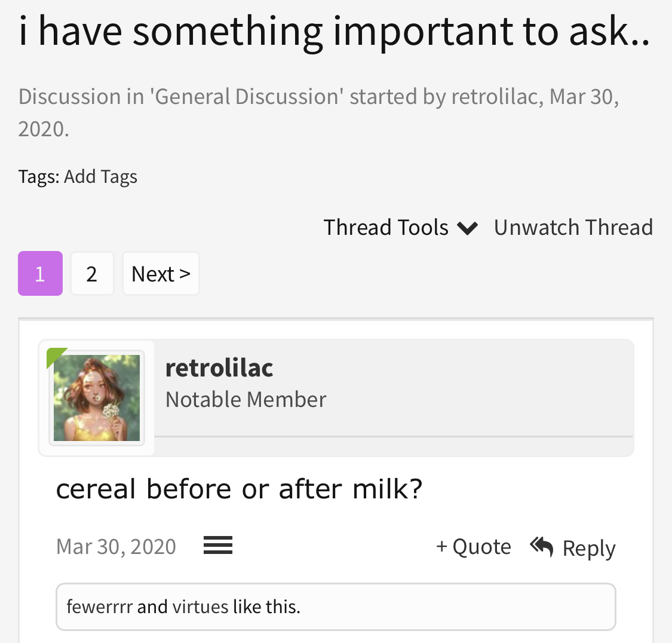The image size is (672, 643).
Task: Click the Thread Tools chevron arrow
Action: tap(467, 228)
